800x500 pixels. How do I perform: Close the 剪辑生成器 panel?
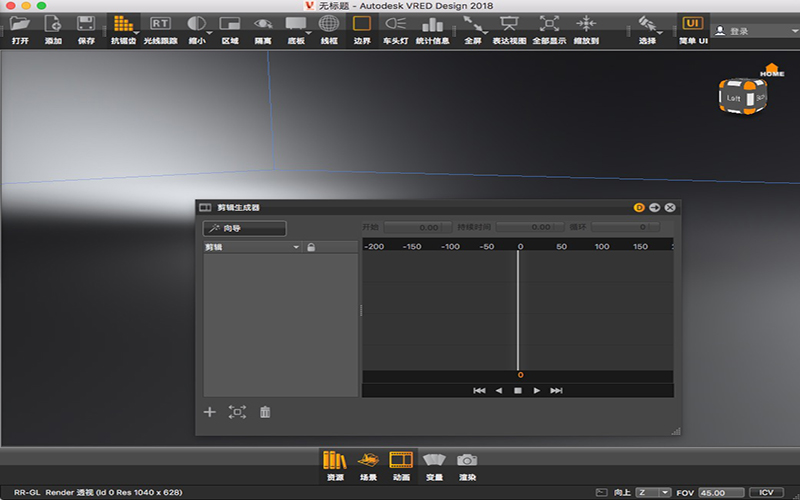click(x=670, y=207)
